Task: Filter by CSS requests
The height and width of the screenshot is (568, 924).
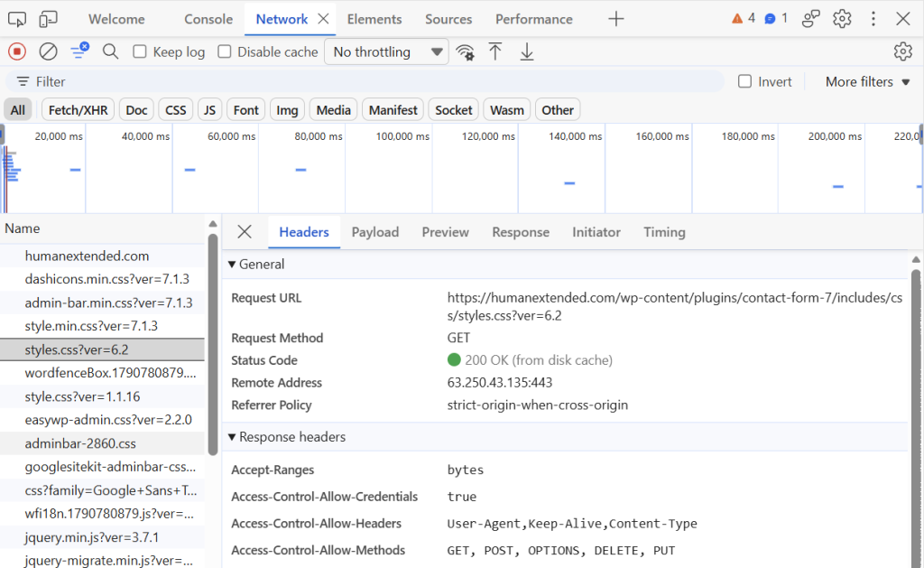Action: [x=176, y=110]
